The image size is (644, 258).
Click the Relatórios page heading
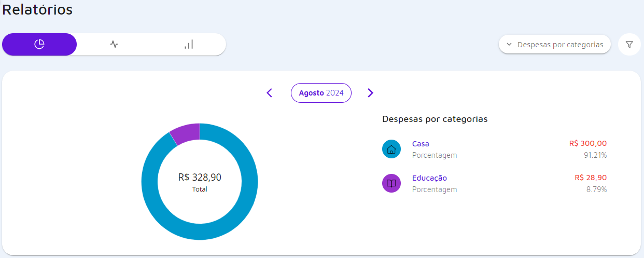(x=37, y=9)
